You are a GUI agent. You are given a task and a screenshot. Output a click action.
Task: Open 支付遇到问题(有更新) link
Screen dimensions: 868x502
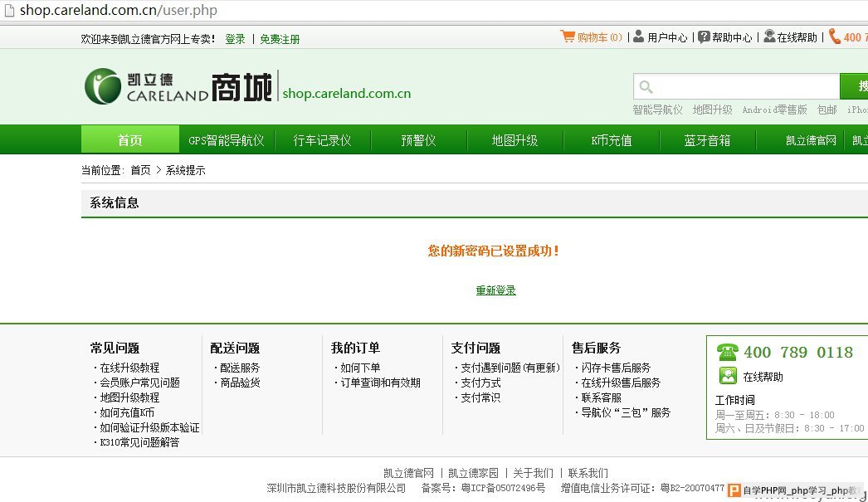[510, 368]
